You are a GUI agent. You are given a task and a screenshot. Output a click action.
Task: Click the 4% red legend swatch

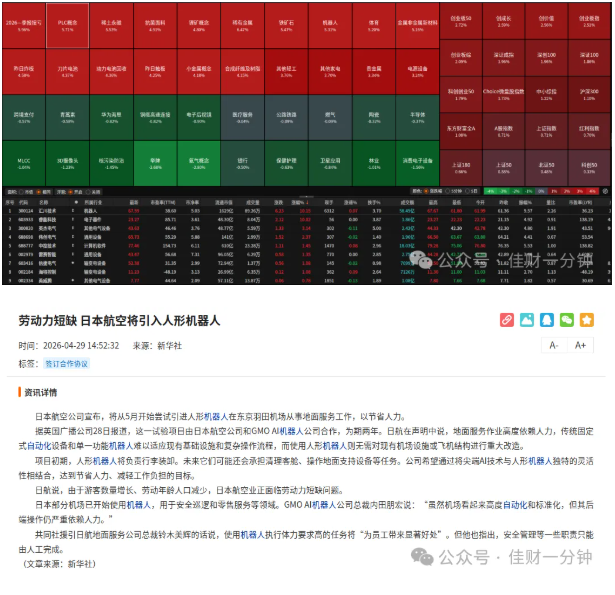(592, 191)
